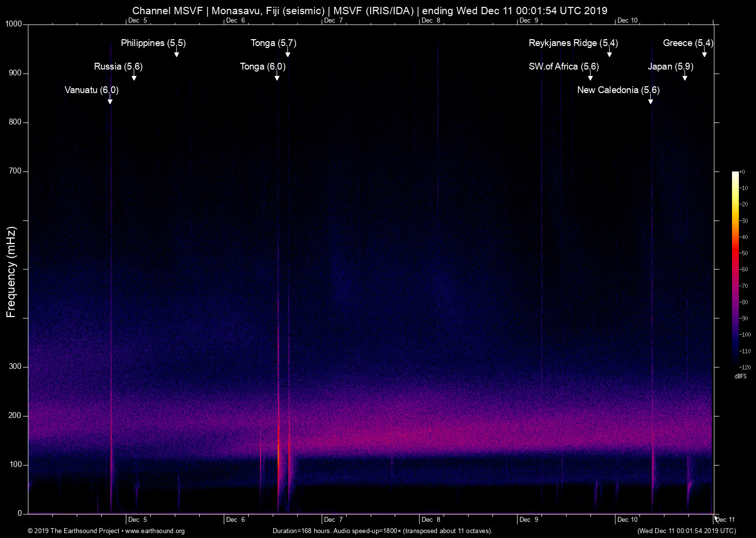
Task: Select the 300 frequency axis label
Action: [x=16, y=367]
